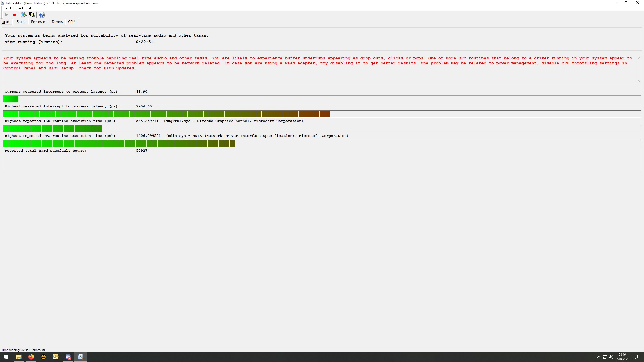This screenshot has height=362, width=644.
Task: Click the grayed-out start monitor play icon
Action: (7, 15)
